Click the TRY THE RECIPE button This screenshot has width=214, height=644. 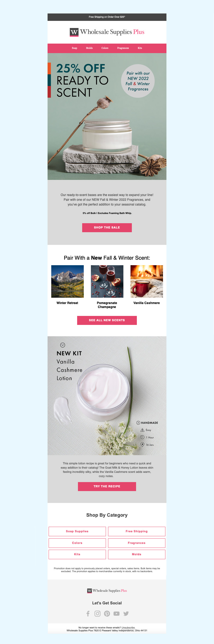[107, 486]
